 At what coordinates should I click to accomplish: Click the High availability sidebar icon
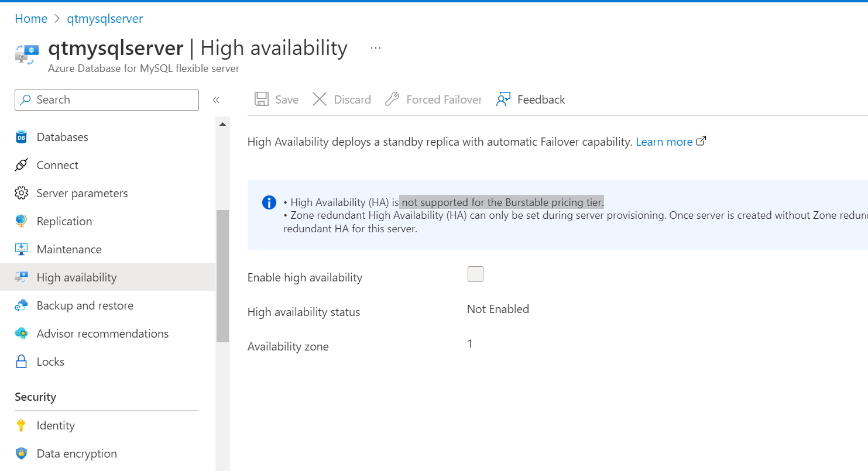pyautogui.click(x=21, y=277)
